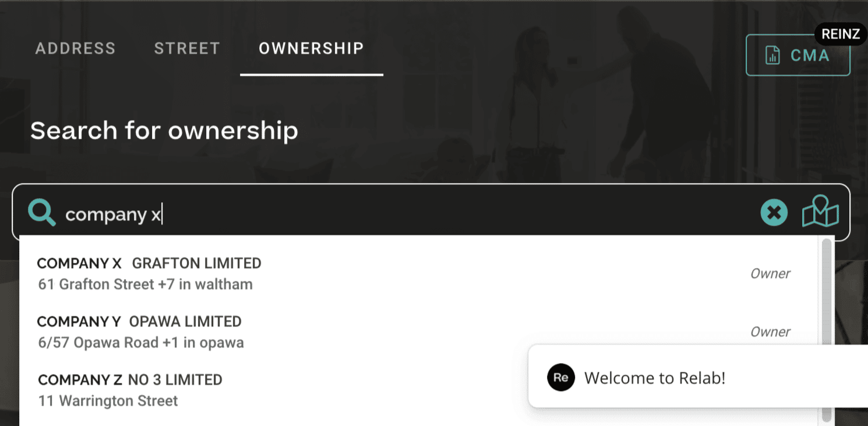Click the ownership search text field
The image size is (868, 426).
pyautogui.click(x=408, y=214)
